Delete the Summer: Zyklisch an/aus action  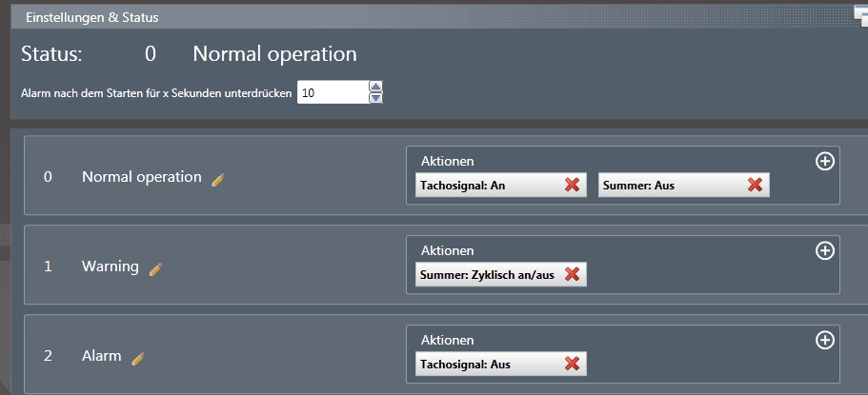(572, 274)
